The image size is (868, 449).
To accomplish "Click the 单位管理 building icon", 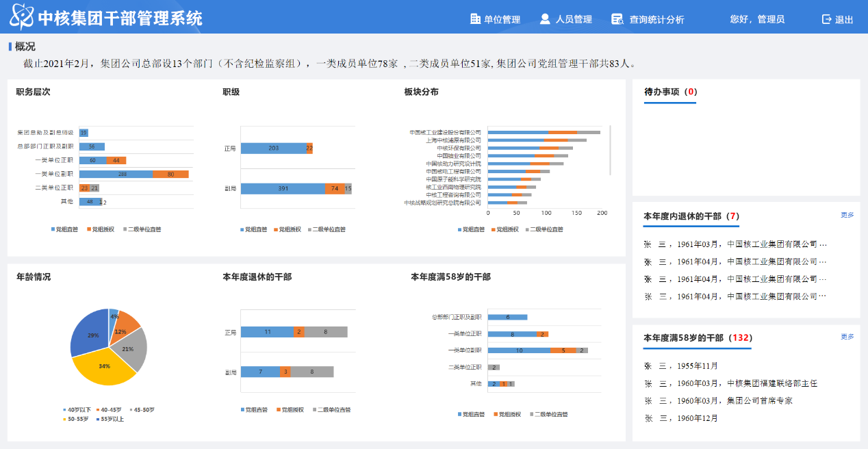I will tap(476, 19).
